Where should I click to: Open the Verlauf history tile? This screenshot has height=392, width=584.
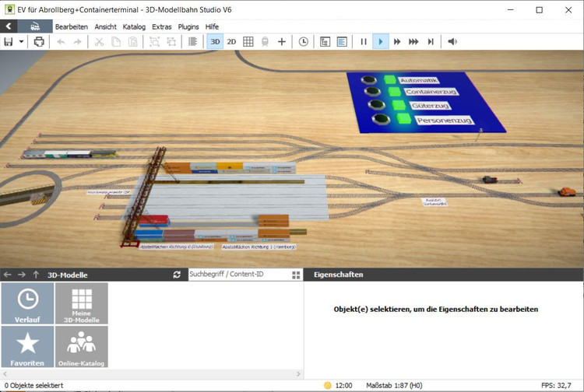(x=27, y=303)
